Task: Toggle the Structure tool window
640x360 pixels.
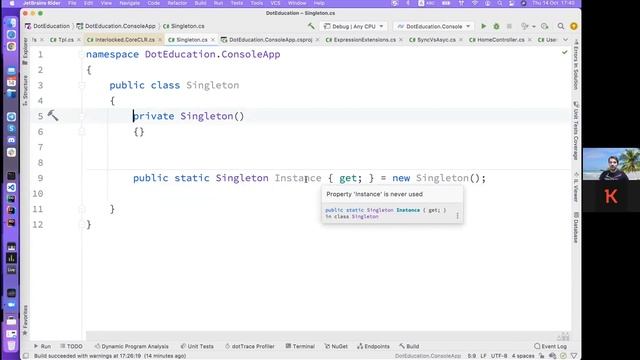Action: (25, 91)
